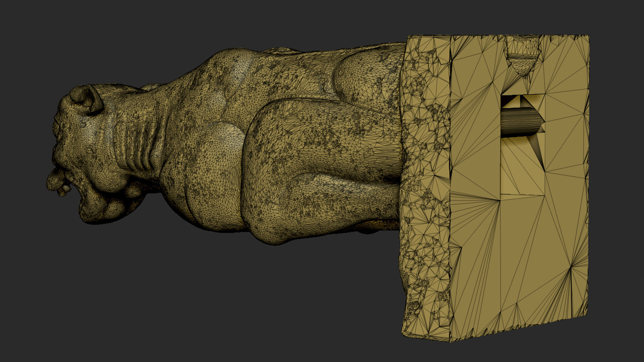Click the gargoyle's underbelly near the block
The image size is (644, 362).
click(x=379, y=225)
